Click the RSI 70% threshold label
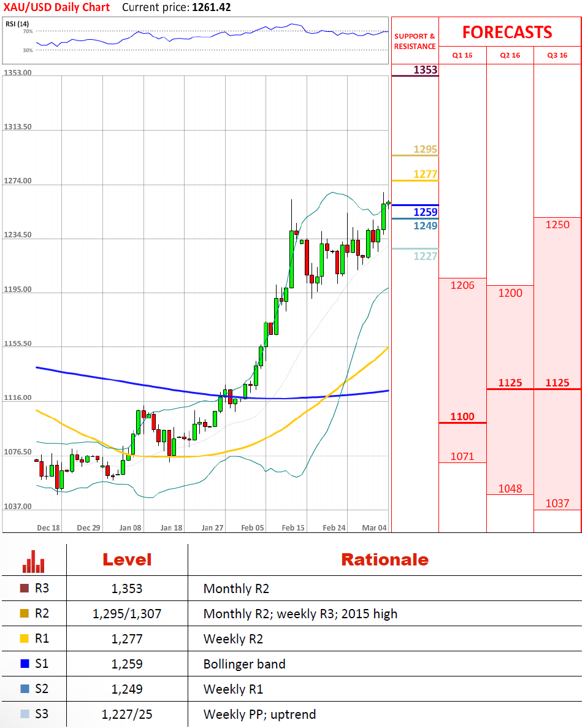The height and width of the screenshot is (728, 585). point(28,31)
